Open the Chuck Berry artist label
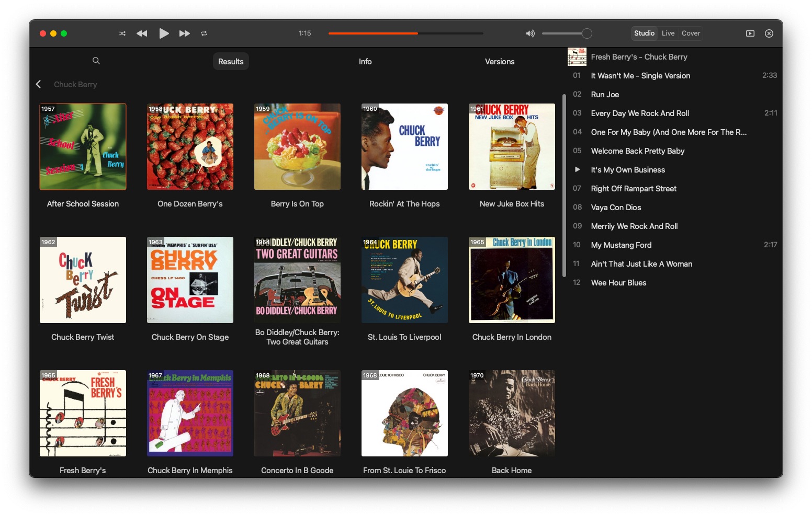Screen dimensions: 812x516 click(x=75, y=84)
